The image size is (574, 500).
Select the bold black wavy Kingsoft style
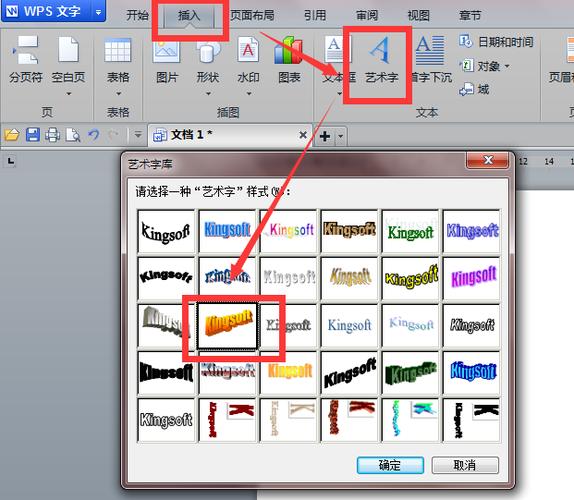166,373
